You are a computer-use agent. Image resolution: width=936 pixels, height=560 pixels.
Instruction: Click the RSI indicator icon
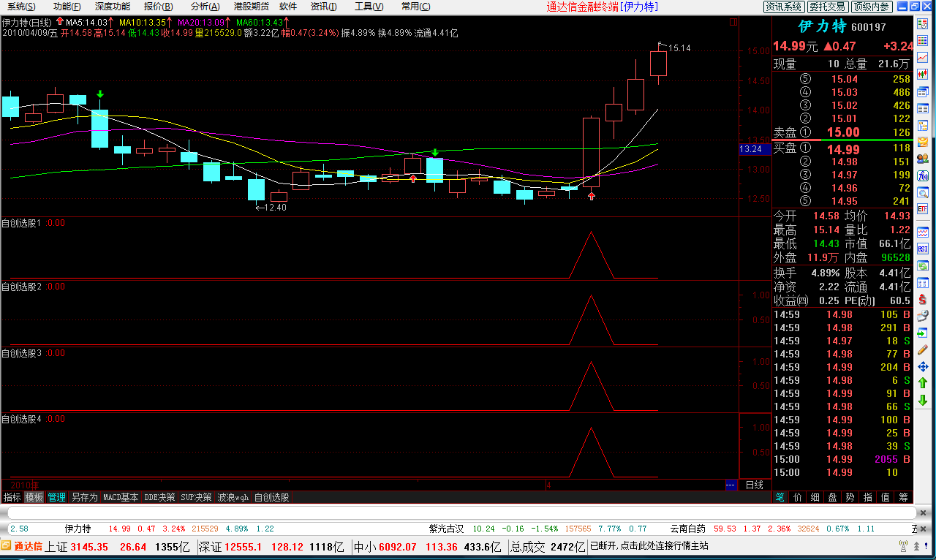(923, 249)
